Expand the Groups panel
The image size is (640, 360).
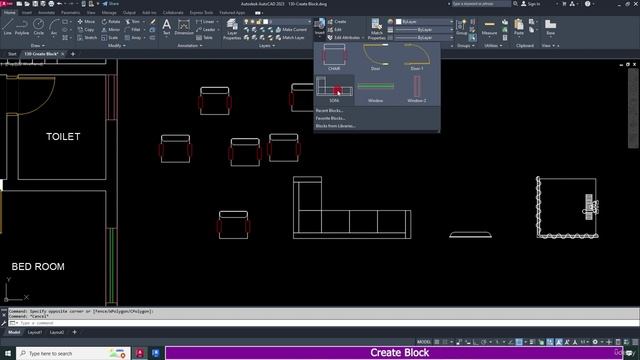466,46
